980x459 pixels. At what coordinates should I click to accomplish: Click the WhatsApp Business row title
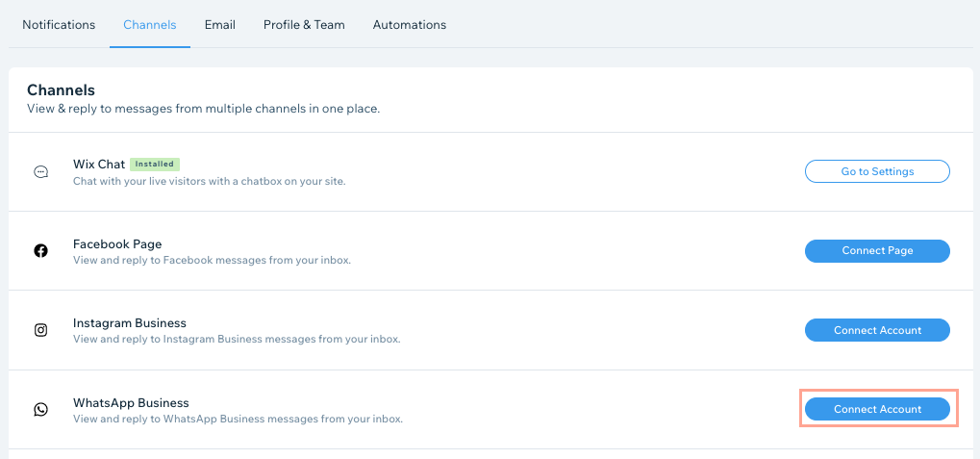[x=131, y=403]
